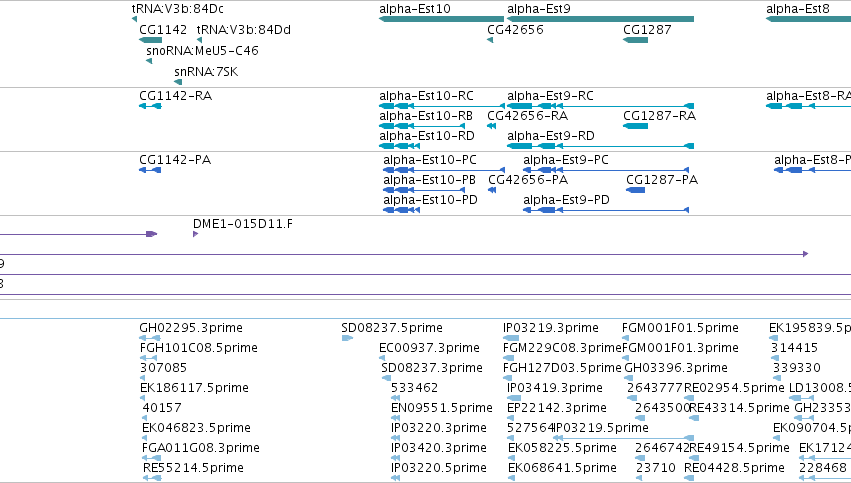Click the snRNA:7SK gene label
The height and width of the screenshot is (483, 851).
206,72
